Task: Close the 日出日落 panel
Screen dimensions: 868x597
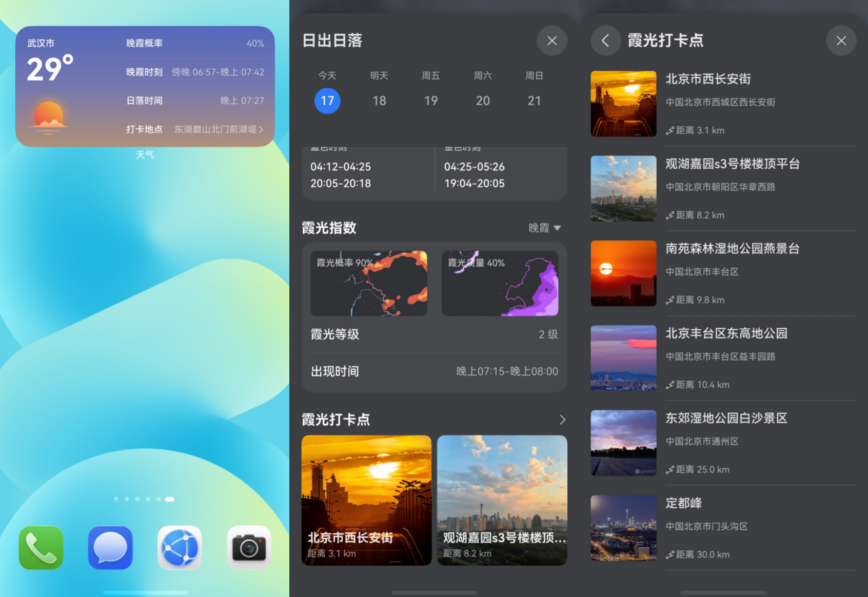Action: 552,41
